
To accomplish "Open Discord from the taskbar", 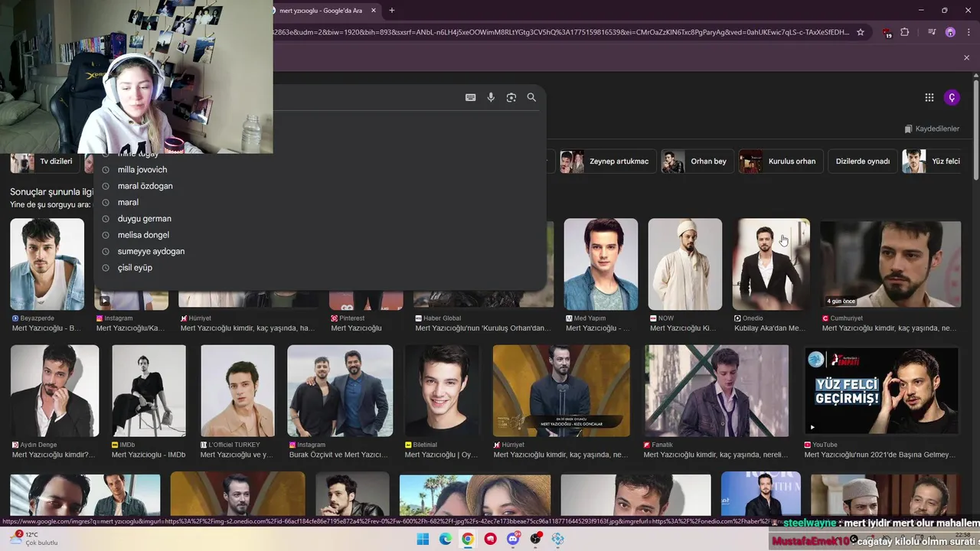I will [x=513, y=539].
